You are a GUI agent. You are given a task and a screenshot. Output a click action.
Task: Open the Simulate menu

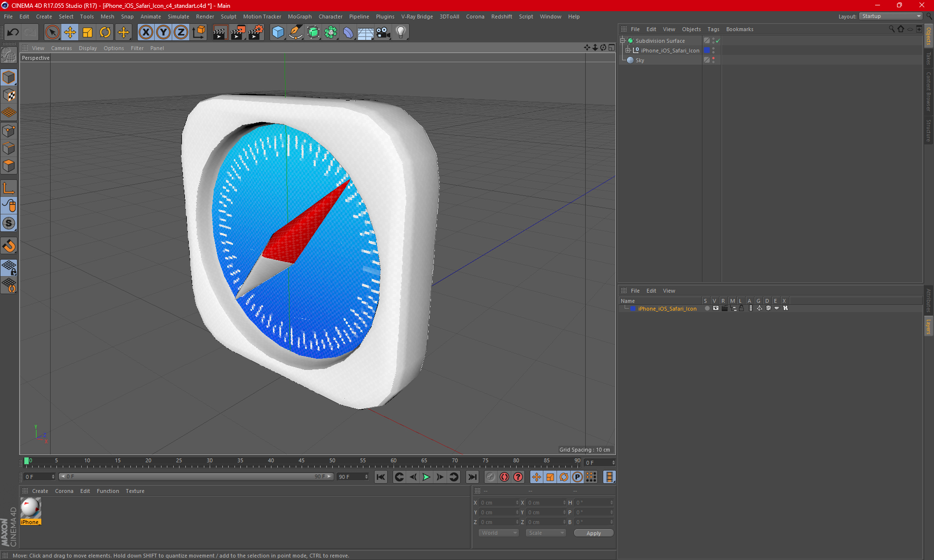point(179,17)
